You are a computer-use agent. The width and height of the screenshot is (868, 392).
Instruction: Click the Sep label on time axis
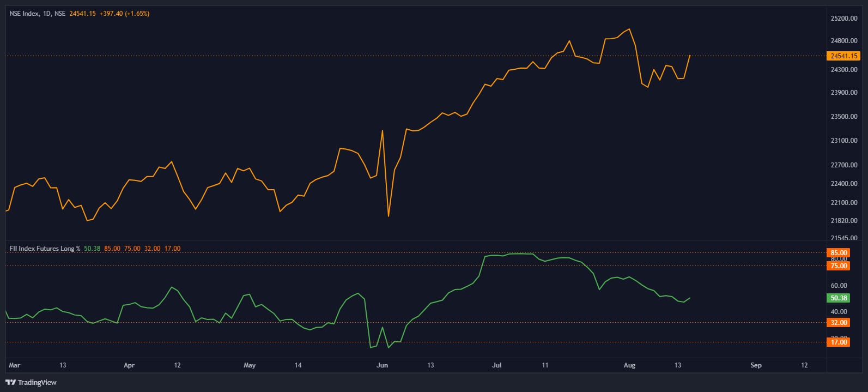[x=756, y=365]
